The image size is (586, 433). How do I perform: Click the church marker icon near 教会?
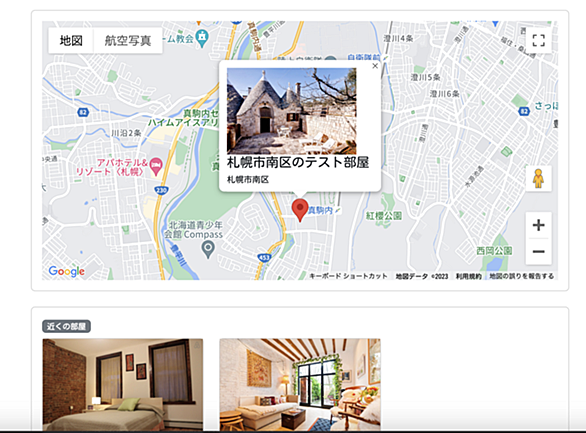tap(202, 38)
